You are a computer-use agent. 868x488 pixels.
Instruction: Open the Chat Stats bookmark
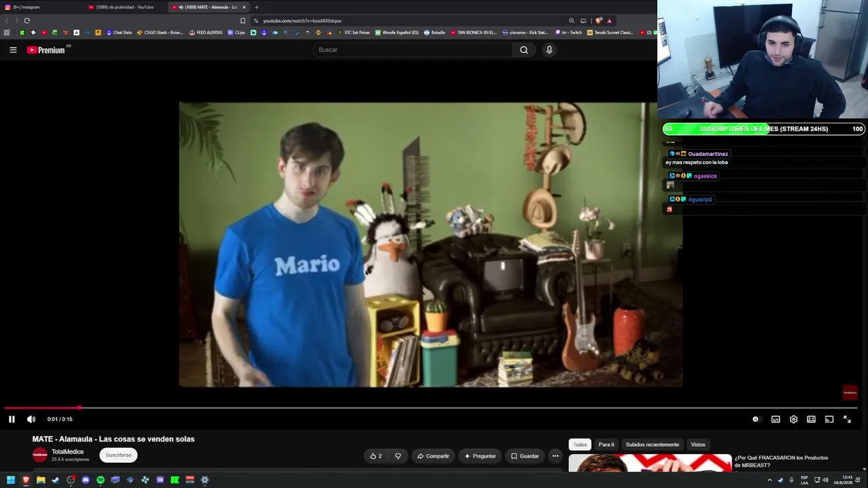(119, 33)
